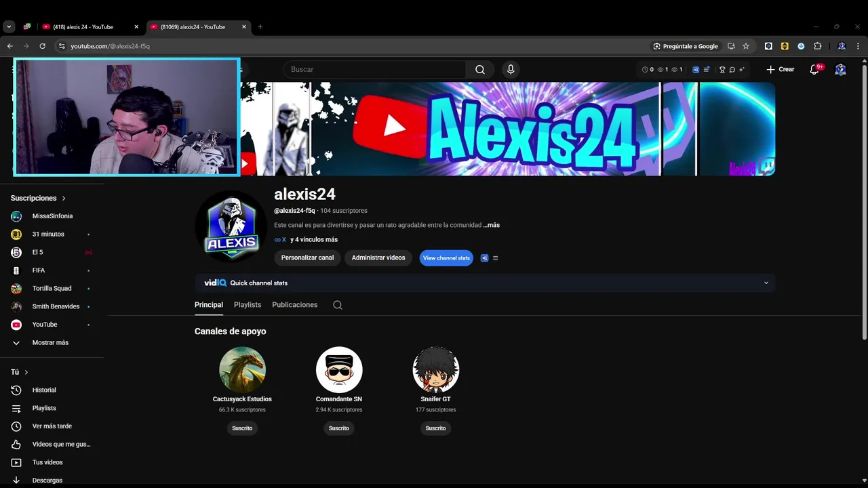Click the blue download extension icon
The width and height of the screenshot is (868, 488).
coord(801,46)
